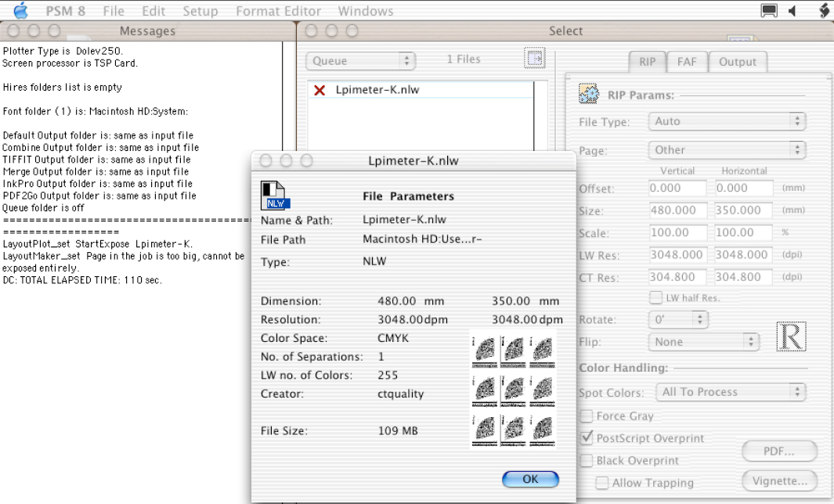The width and height of the screenshot is (834, 504).
Task: Click the Messages window title bar
Action: (x=147, y=31)
